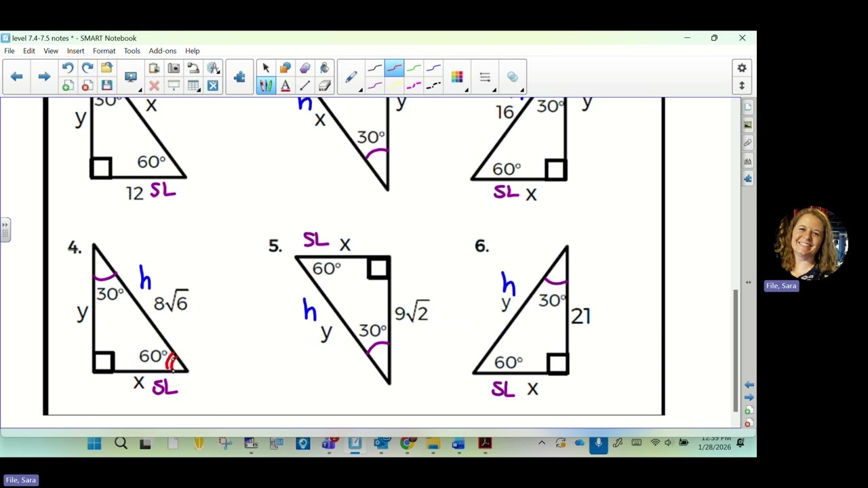
Task: Redo the last action
Action: (87, 68)
